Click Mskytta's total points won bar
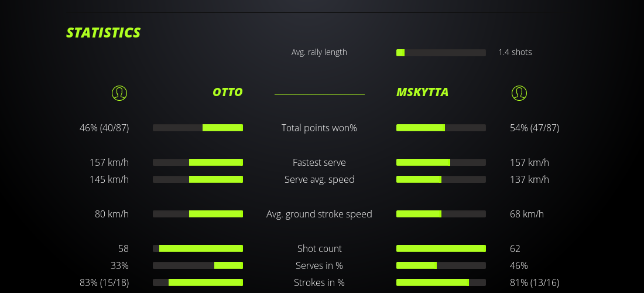Image resolution: width=644 pixels, height=293 pixels. pyautogui.click(x=441, y=128)
